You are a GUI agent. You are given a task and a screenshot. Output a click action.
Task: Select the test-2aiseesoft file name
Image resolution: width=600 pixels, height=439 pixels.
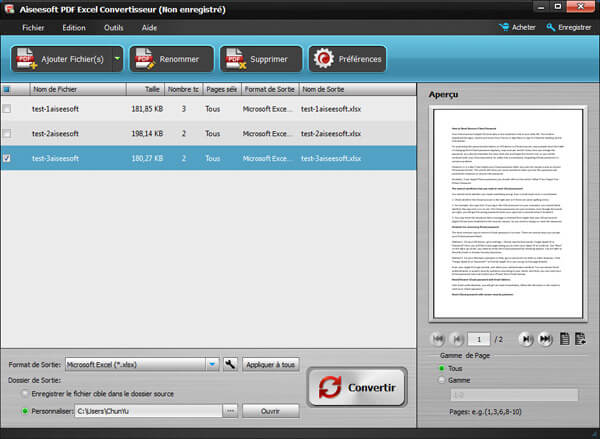[55, 133]
